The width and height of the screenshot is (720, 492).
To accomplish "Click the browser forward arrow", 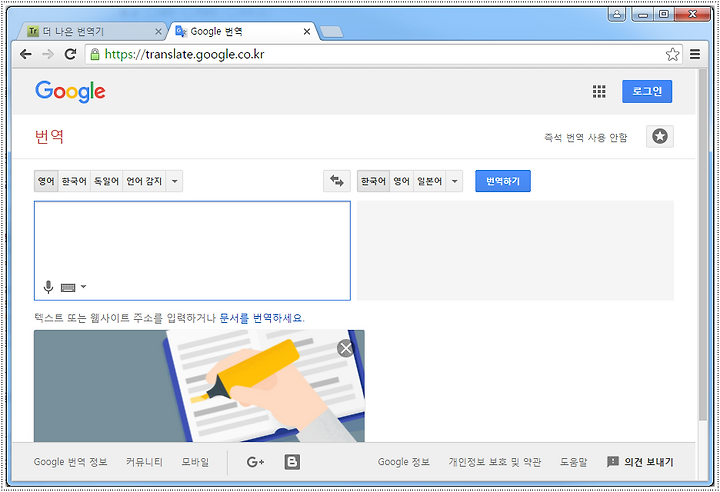I will point(48,54).
